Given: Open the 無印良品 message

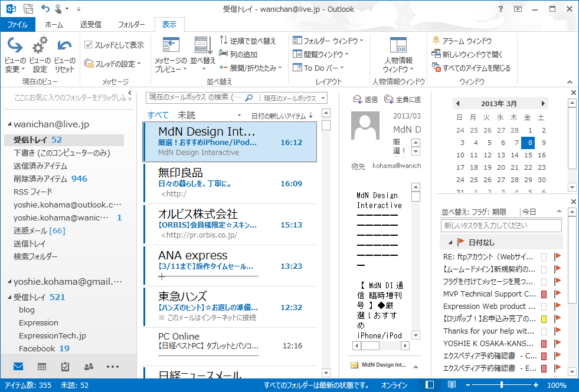Looking at the screenshot, I should pyautogui.click(x=230, y=183).
